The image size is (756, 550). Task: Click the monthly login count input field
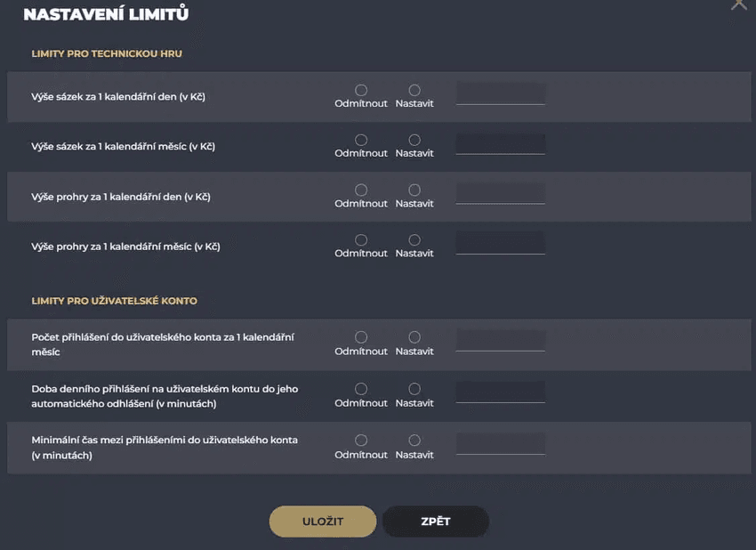[500, 343]
